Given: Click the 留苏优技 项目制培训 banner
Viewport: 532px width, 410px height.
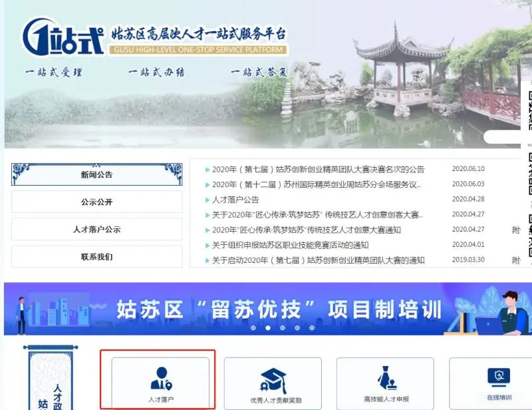Looking at the screenshot, I should coord(267,308).
